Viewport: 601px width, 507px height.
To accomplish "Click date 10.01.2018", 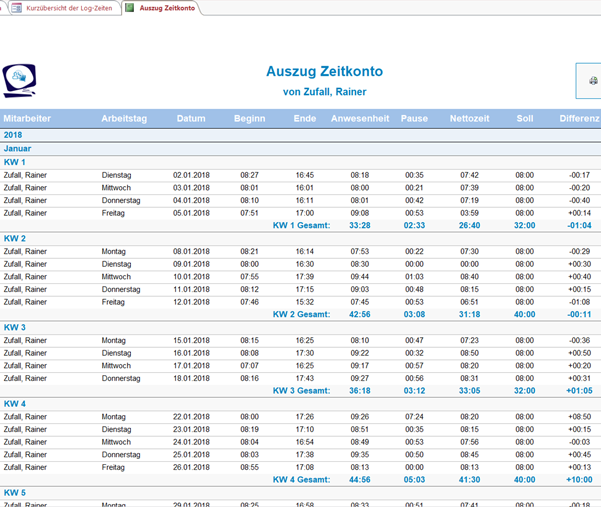I will point(191,277).
